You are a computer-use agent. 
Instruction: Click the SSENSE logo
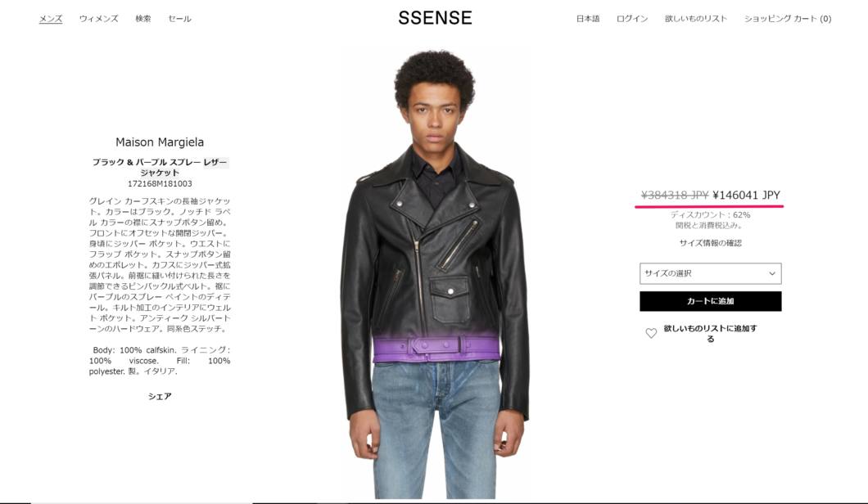pyautogui.click(x=435, y=18)
